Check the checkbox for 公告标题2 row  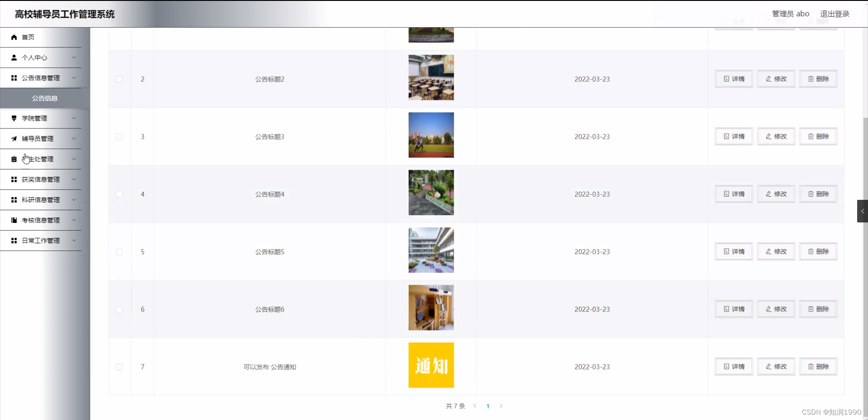click(119, 79)
